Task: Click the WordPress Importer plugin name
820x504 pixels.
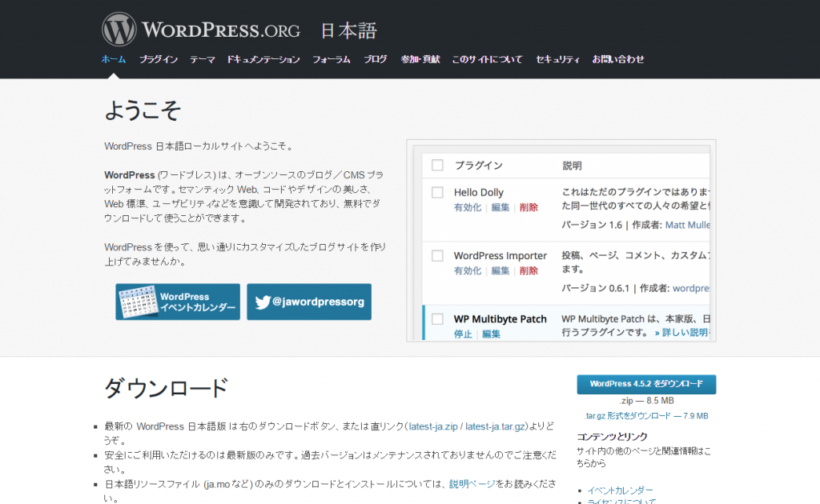Action: pyautogui.click(x=500, y=255)
